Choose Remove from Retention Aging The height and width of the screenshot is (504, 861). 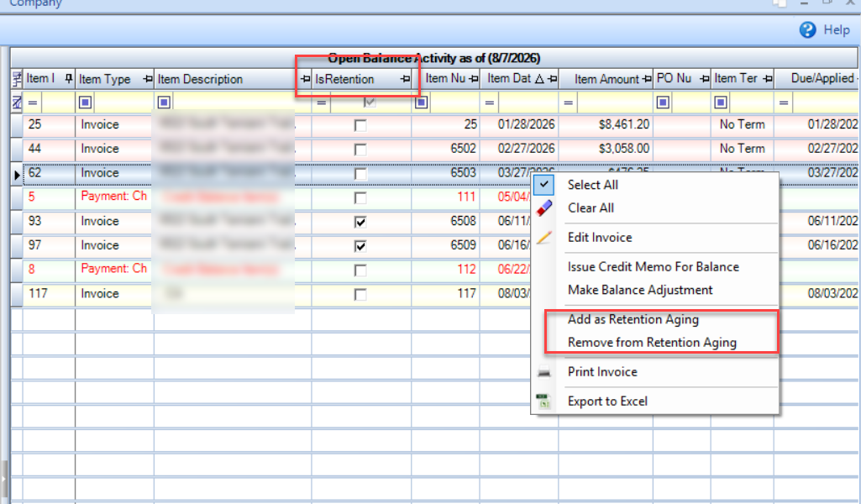(652, 343)
